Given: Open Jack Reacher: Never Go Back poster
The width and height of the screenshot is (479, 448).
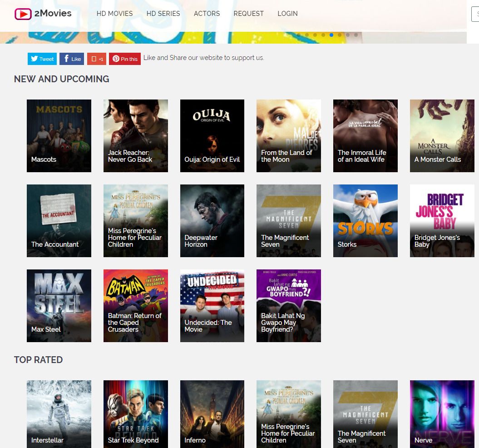Looking at the screenshot, I should [136, 136].
